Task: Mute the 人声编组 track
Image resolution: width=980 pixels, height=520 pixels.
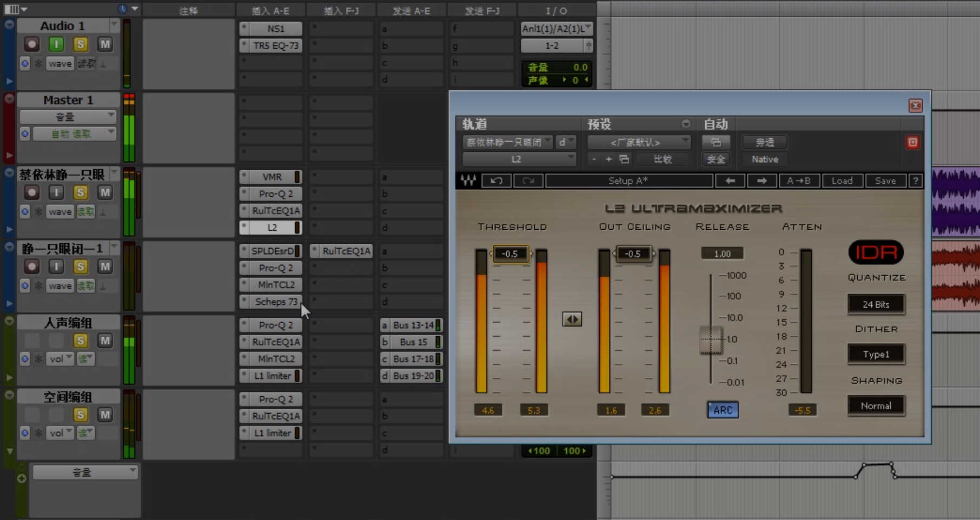Action: click(105, 341)
